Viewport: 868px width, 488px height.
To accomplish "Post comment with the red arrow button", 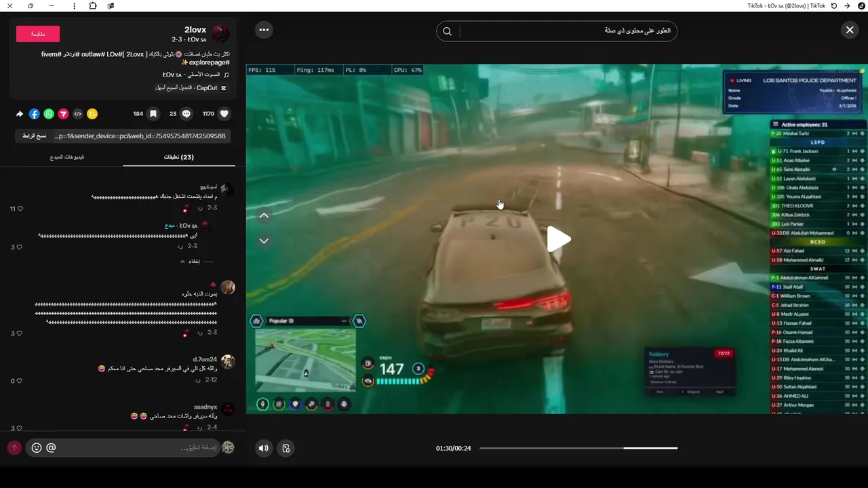I will 14,448.
